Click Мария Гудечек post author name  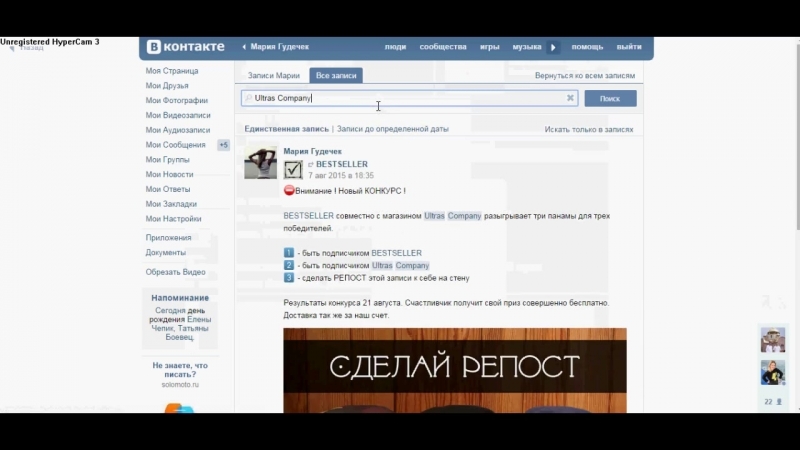[x=312, y=152]
